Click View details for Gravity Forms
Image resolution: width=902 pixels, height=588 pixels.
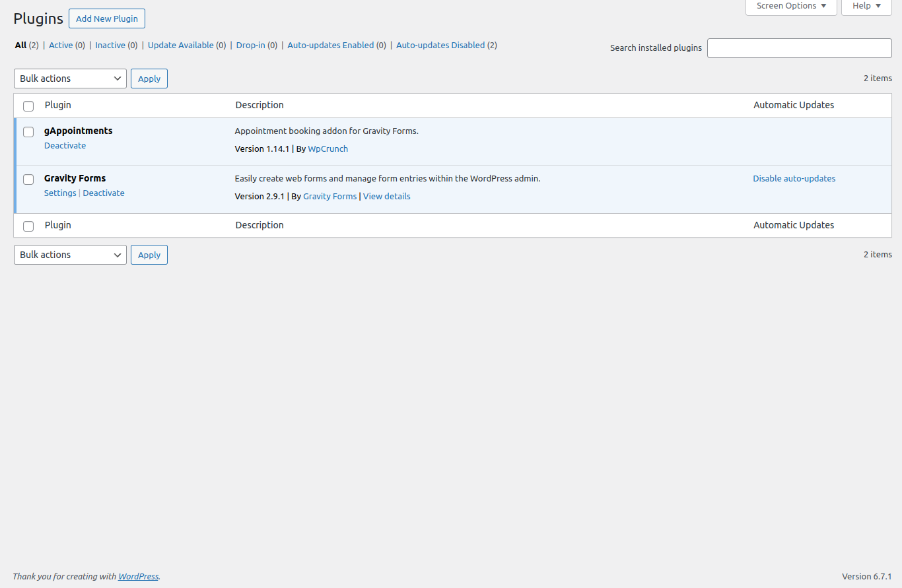tap(387, 197)
